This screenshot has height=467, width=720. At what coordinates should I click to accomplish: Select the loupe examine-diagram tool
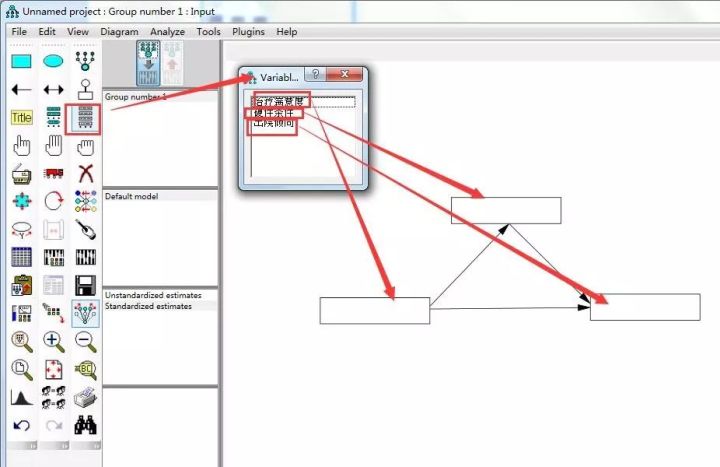[85, 370]
